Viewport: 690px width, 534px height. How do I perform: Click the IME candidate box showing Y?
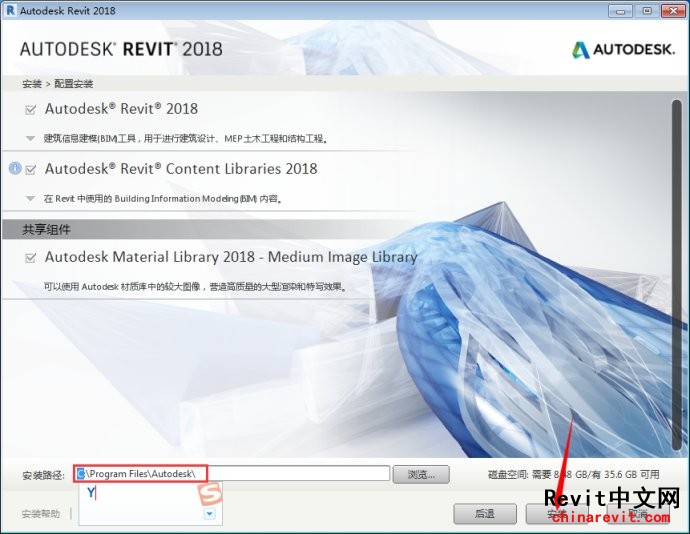(x=150, y=503)
